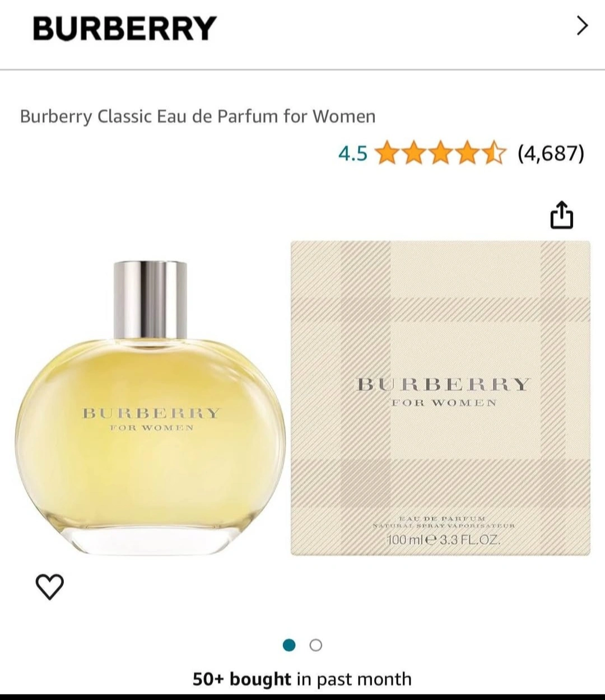Image resolution: width=605 pixels, height=700 pixels.
Task: Click BURBERRY FOR WOMEN logo on box
Action: point(444,392)
